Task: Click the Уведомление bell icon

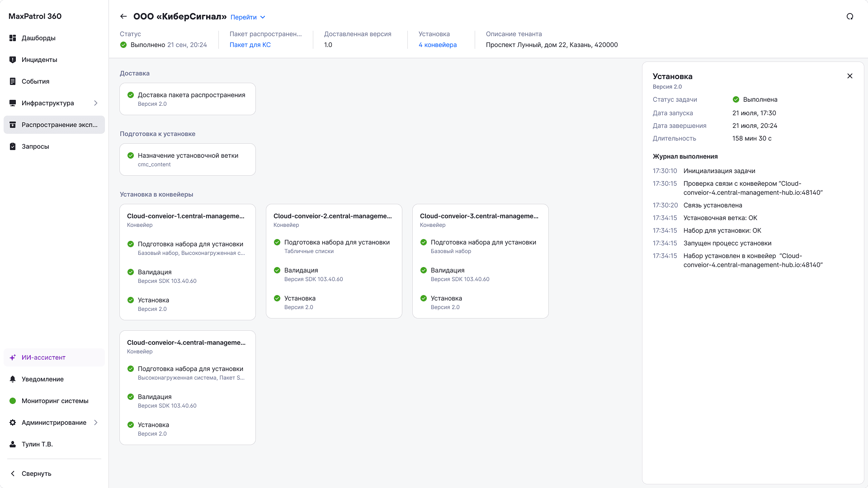Action: point(13,379)
